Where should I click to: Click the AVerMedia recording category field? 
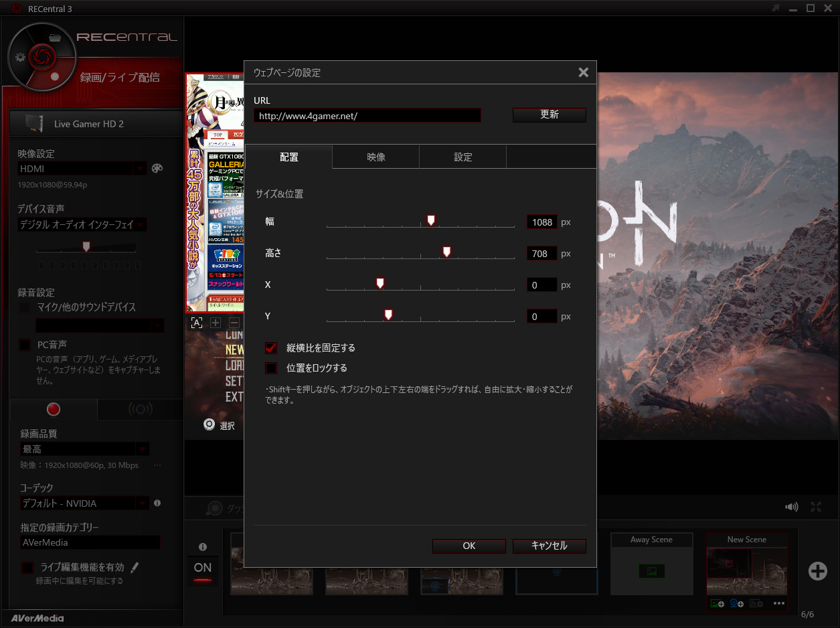(x=89, y=542)
